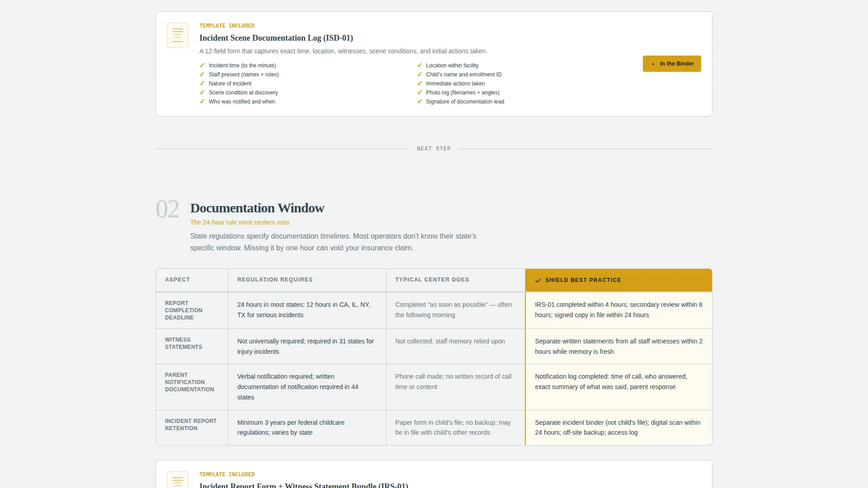Viewport: 868px width, 488px height.
Task: Click the 'State regulations specify documentation timelines' paragraph
Action: click(333, 242)
